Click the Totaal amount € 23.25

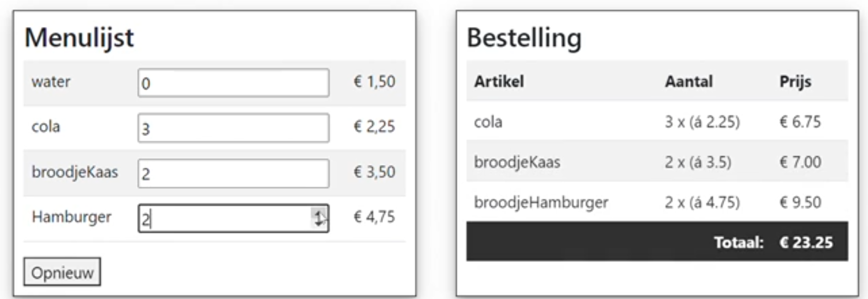click(x=806, y=242)
